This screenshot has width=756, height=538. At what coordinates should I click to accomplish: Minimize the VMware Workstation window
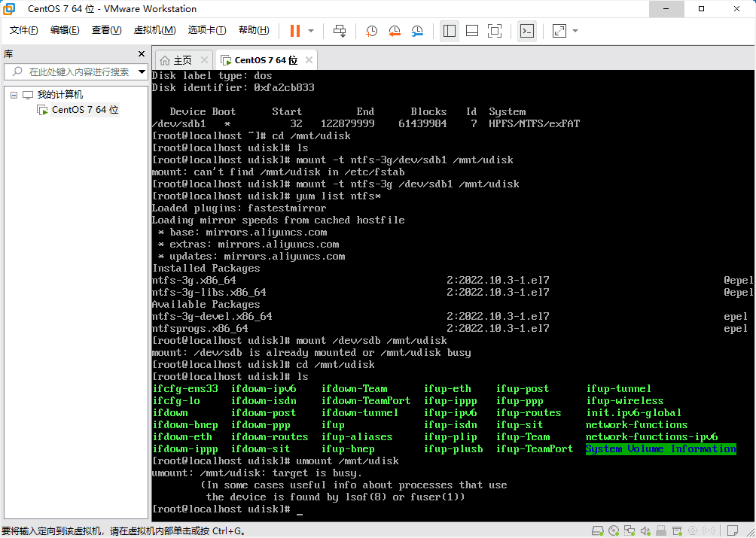[666, 9]
